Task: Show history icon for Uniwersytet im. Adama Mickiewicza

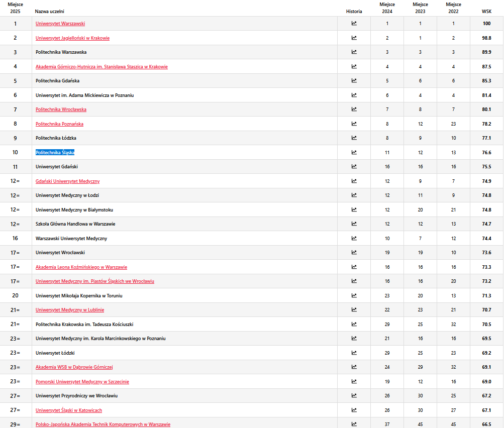Action: [x=354, y=95]
